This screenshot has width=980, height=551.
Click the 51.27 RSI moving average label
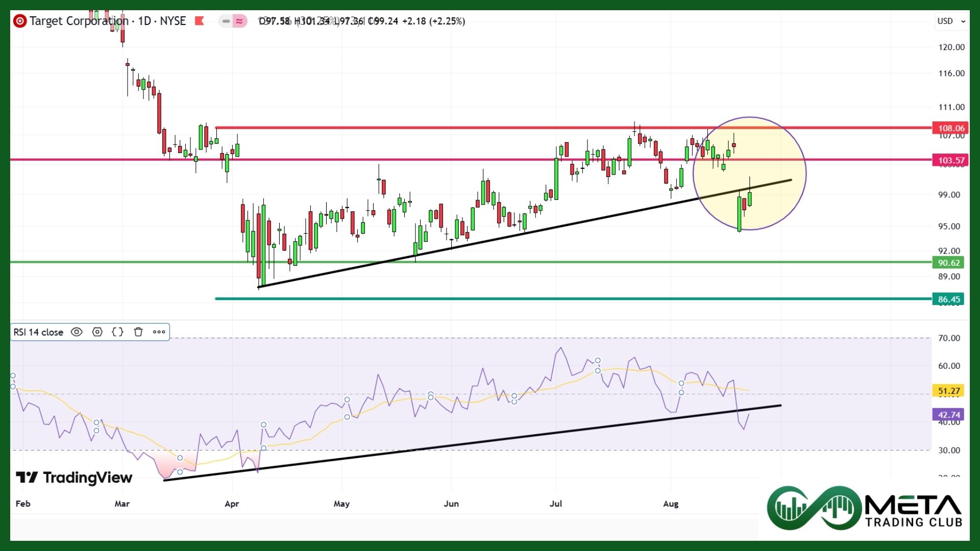pos(949,391)
